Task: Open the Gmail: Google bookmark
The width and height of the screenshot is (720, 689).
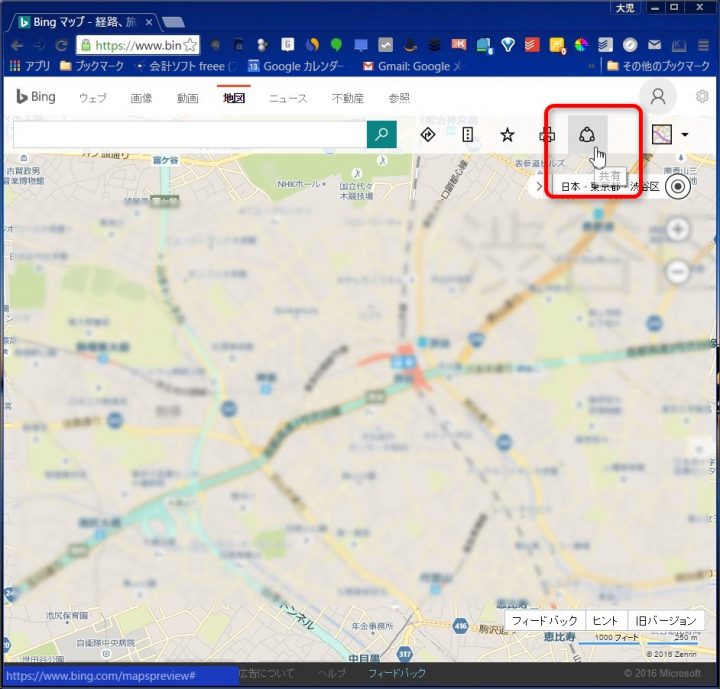Action: coord(412,66)
